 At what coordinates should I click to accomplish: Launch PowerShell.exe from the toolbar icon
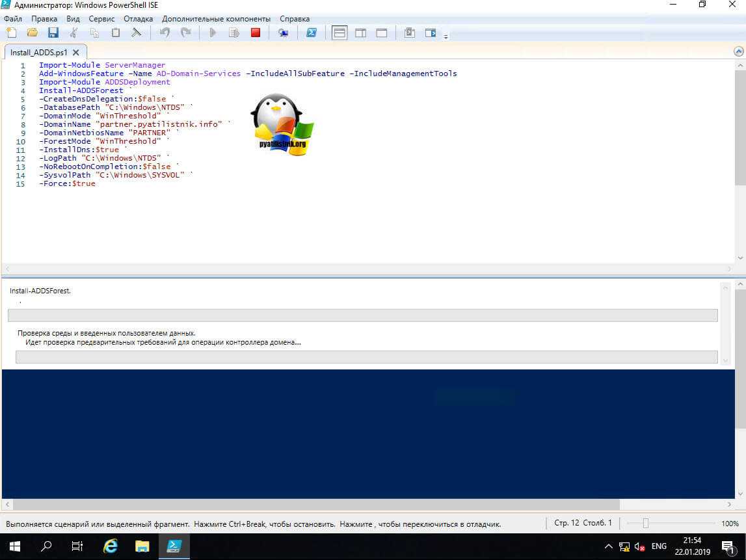click(312, 33)
